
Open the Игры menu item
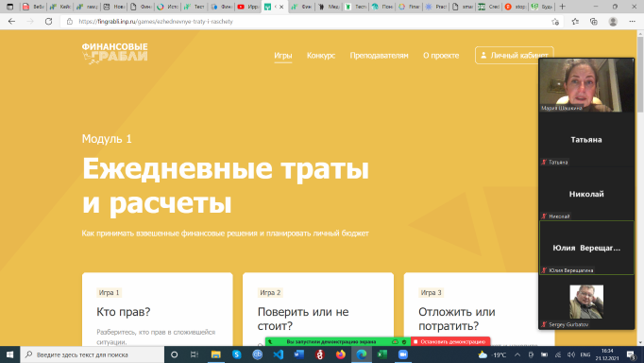click(x=283, y=56)
